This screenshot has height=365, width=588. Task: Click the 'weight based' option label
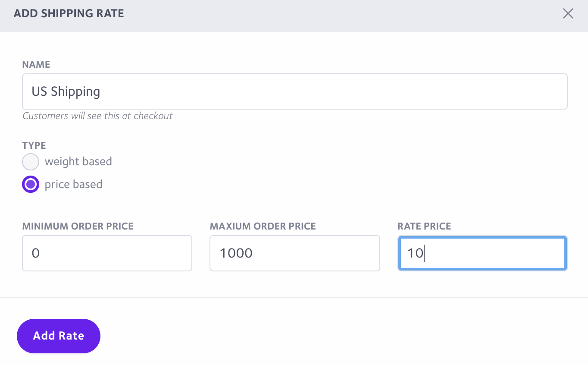point(78,162)
